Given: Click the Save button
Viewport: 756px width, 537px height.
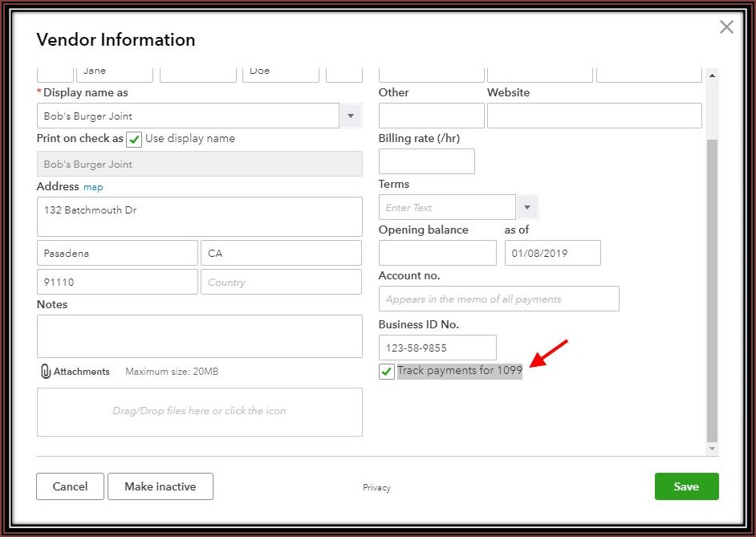Looking at the screenshot, I should click(686, 486).
